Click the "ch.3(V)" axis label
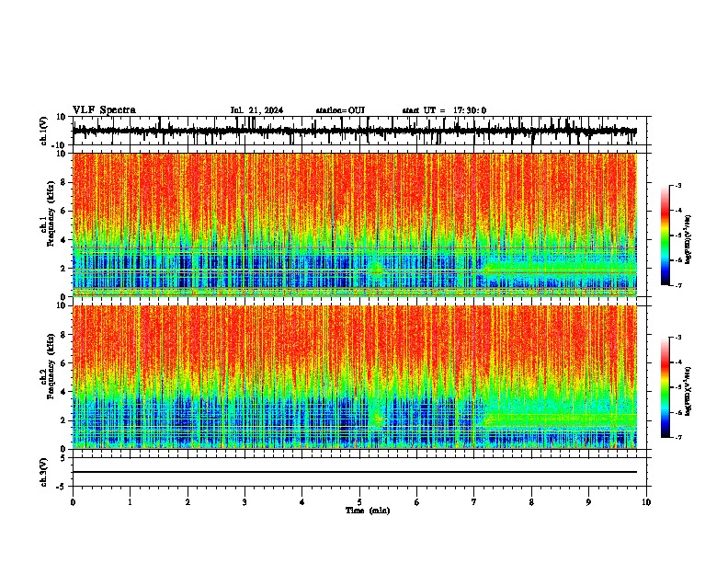Viewport: 728px width, 563px height. tap(44, 472)
